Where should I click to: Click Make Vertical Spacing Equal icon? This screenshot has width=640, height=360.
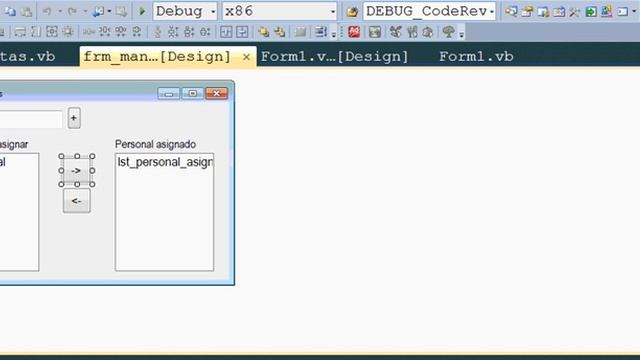[x=157, y=32]
